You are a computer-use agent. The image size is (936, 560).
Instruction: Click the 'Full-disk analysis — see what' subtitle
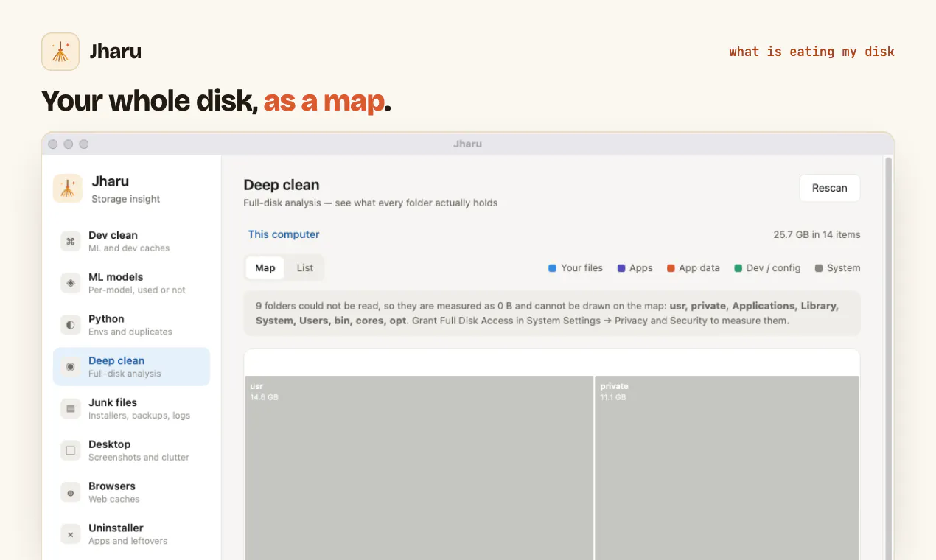coord(371,203)
